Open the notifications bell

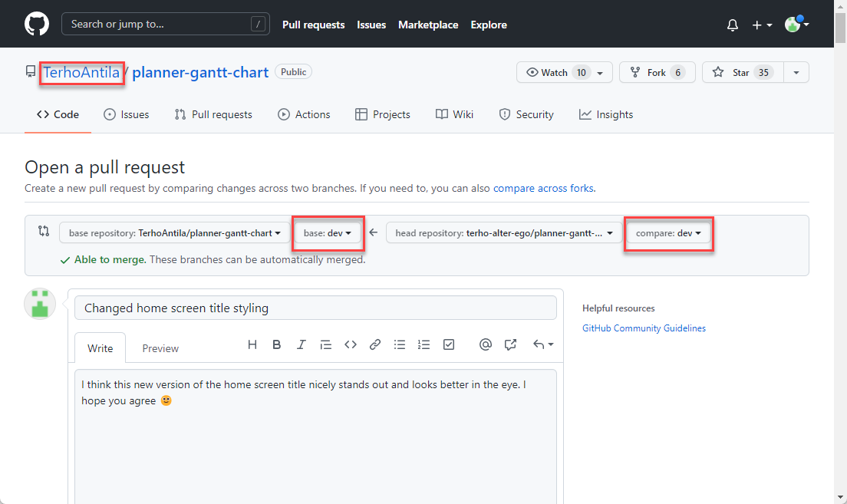(733, 25)
